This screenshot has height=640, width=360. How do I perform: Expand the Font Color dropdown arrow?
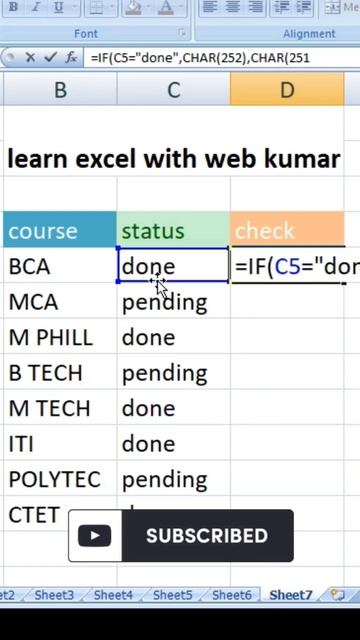tap(181, 7)
